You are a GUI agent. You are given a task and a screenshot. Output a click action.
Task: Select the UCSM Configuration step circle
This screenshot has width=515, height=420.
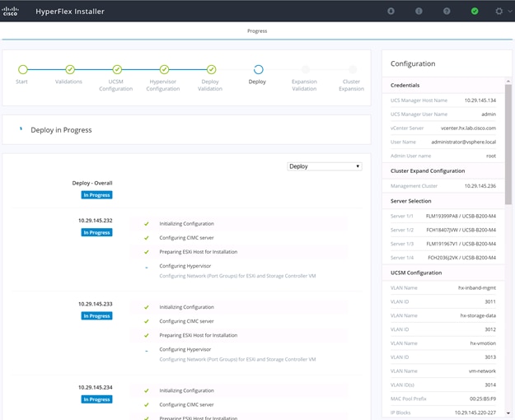click(117, 70)
